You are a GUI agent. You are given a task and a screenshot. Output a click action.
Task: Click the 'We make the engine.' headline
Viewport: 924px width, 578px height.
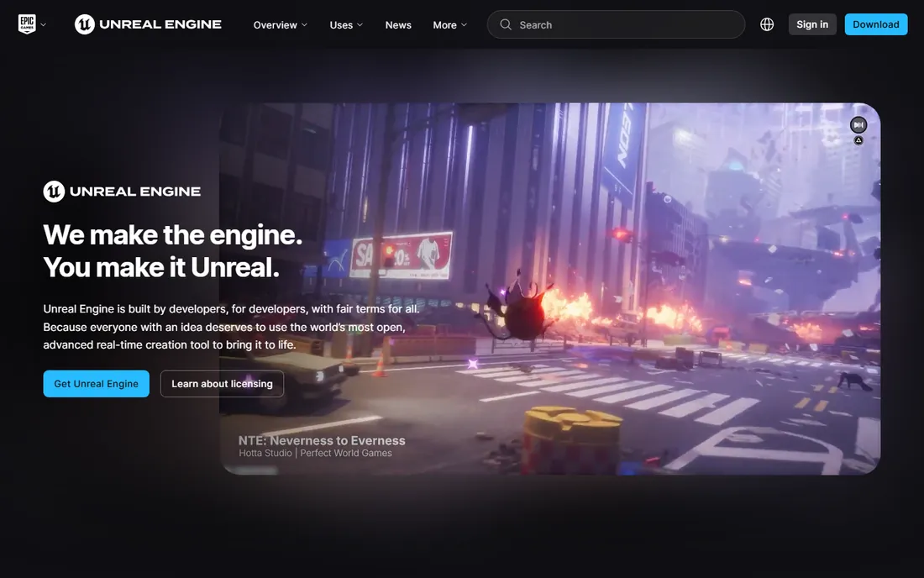tap(173, 235)
